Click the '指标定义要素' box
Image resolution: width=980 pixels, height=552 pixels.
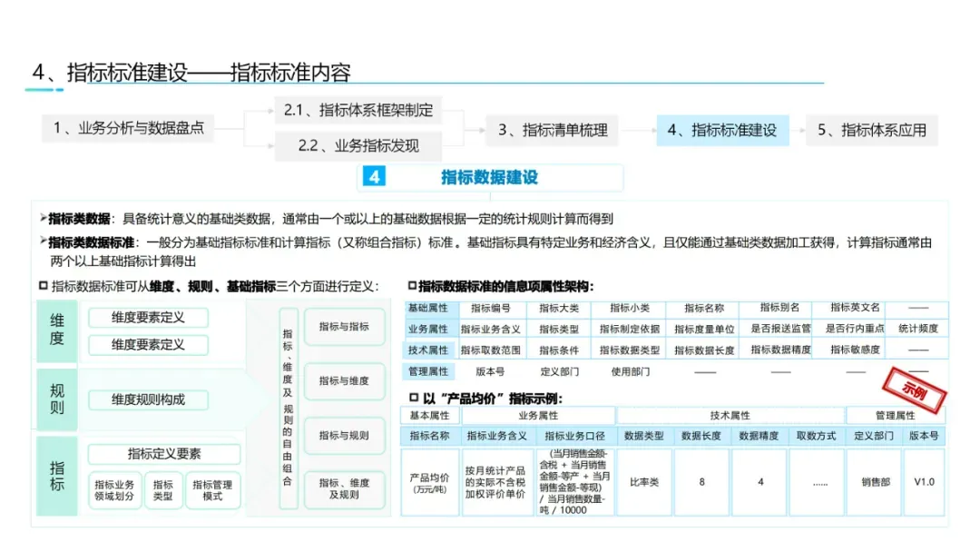[x=164, y=454]
